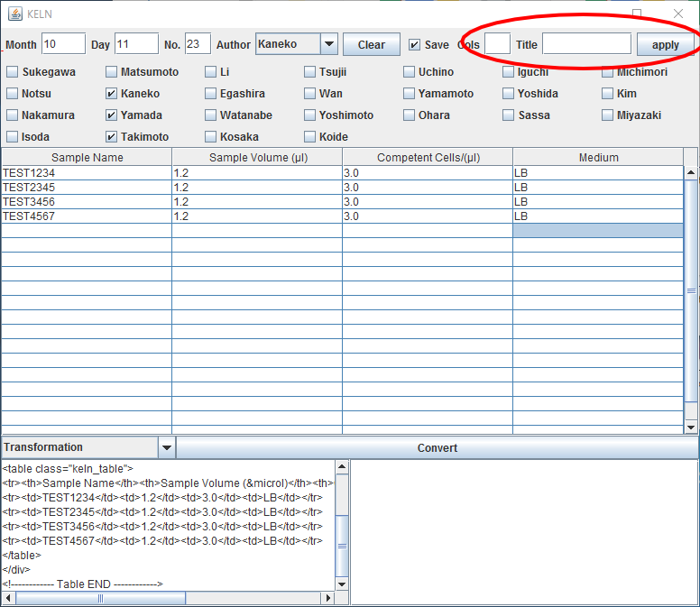Image resolution: width=700 pixels, height=607 pixels.
Task: Click the HTML output scroll left arrow
Action: click(8, 598)
